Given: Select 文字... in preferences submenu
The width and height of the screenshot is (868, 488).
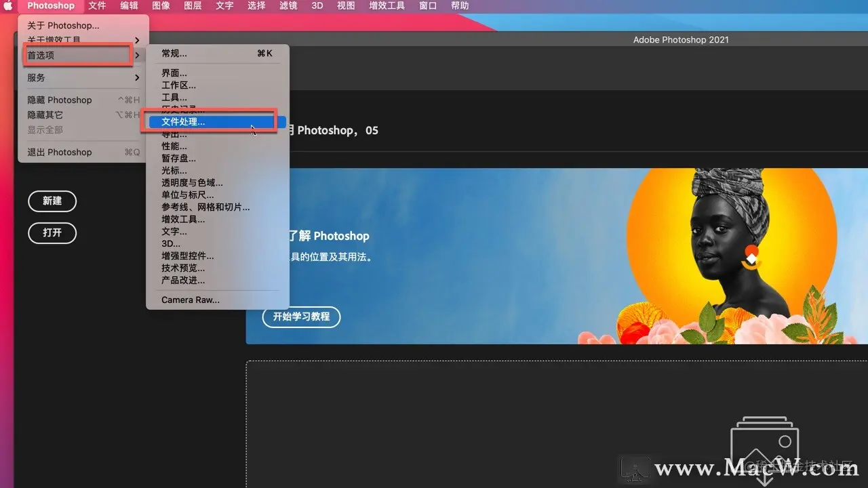Looking at the screenshot, I should pyautogui.click(x=218, y=231).
